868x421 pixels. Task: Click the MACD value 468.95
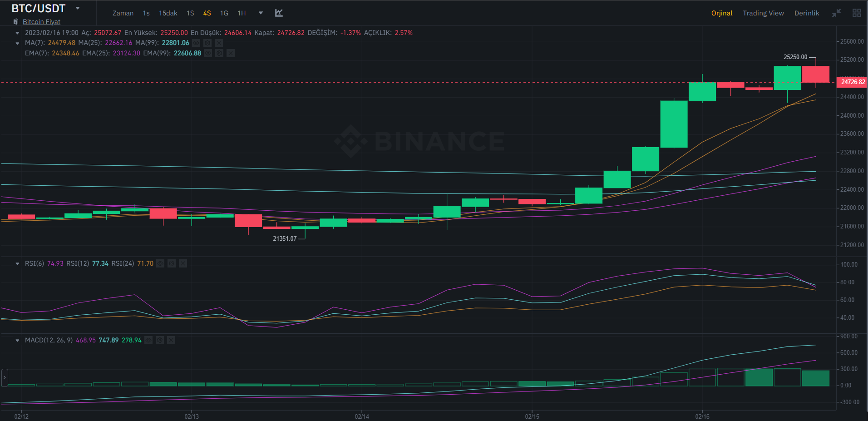[86, 340]
